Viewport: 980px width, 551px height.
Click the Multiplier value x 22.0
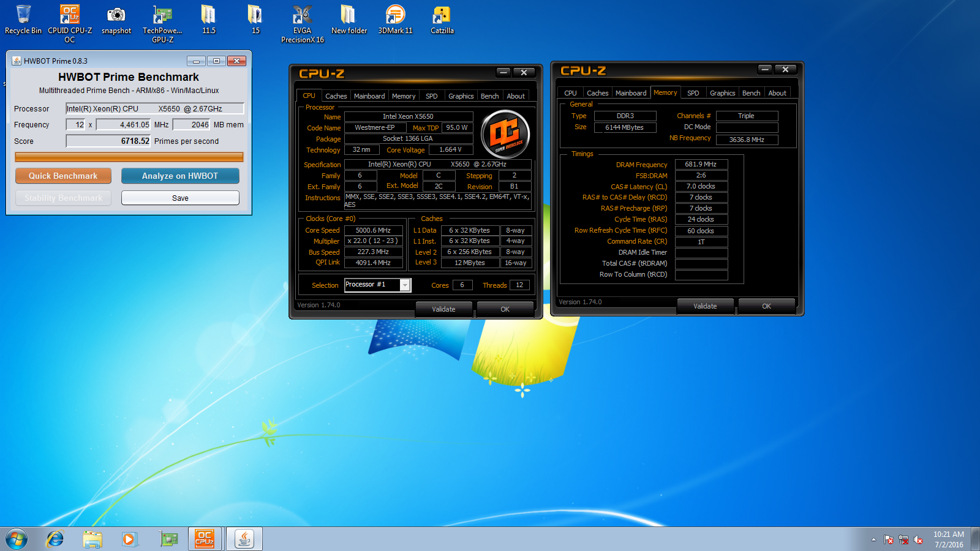[x=373, y=241]
